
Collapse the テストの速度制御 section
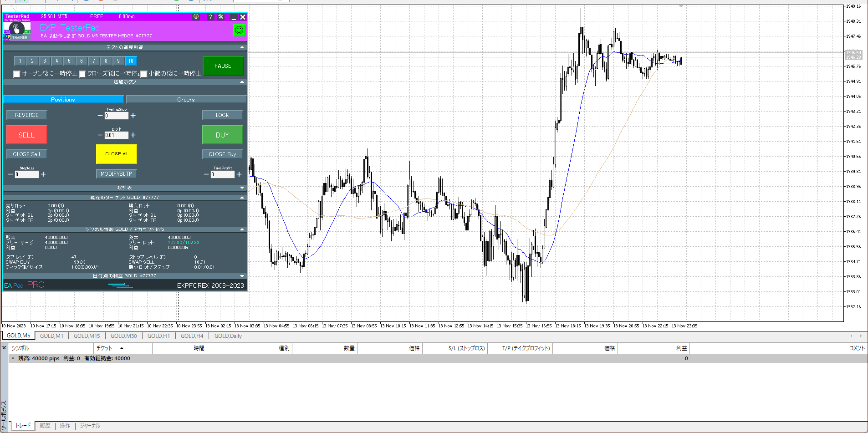point(242,47)
